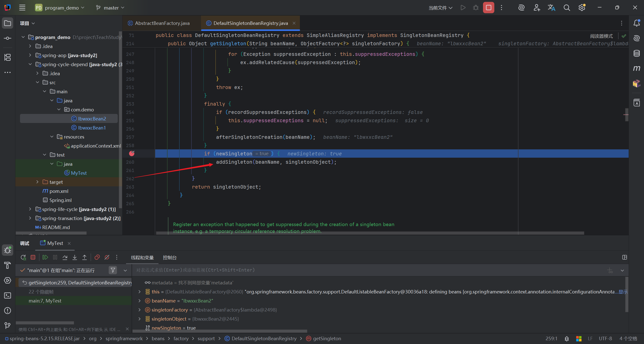Click the red Stop button in top toolbar
This screenshot has height=344, width=644.
488,8
